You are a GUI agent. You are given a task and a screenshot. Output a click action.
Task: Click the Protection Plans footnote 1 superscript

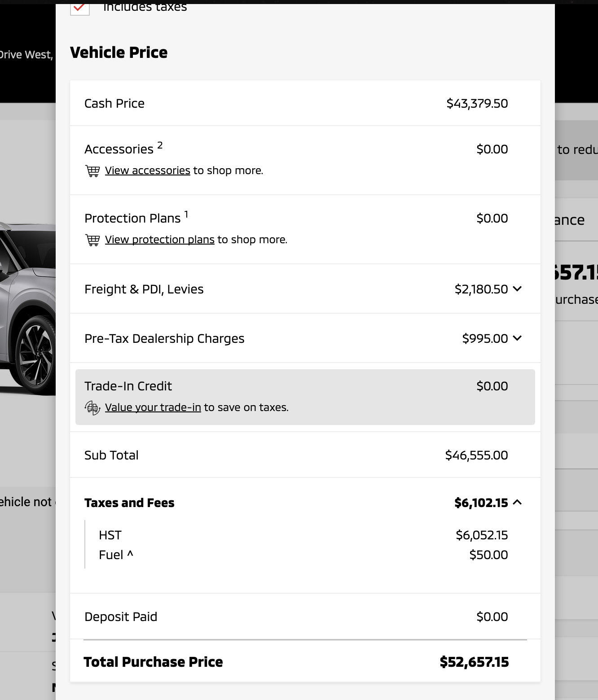coord(186,214)
